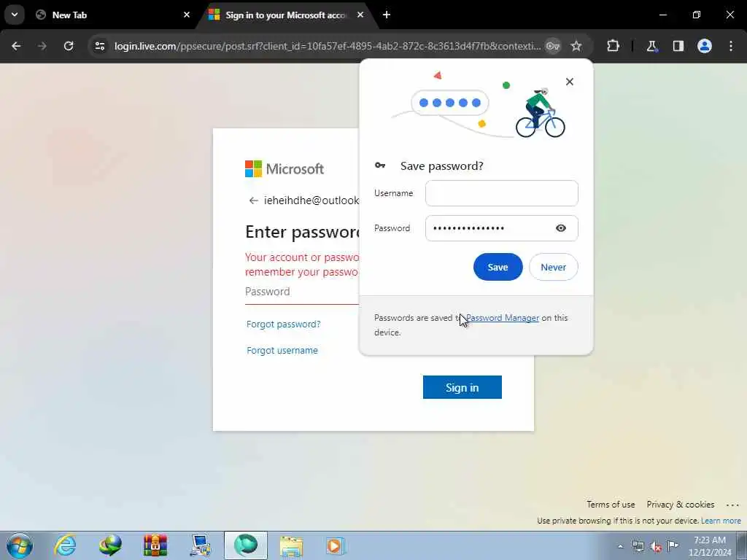
Task: Show password with the eye icon
Action: click(561, 228)
